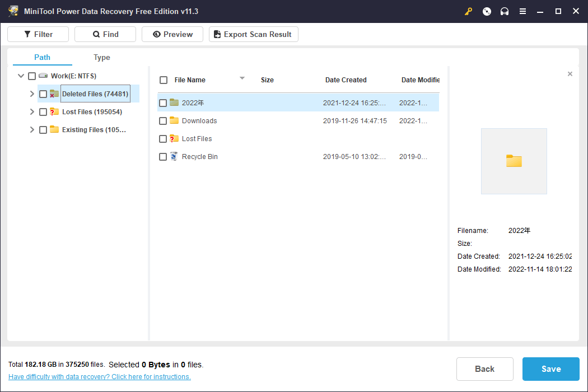Click the MiniTool logo in the title bar

click(13, 11)
